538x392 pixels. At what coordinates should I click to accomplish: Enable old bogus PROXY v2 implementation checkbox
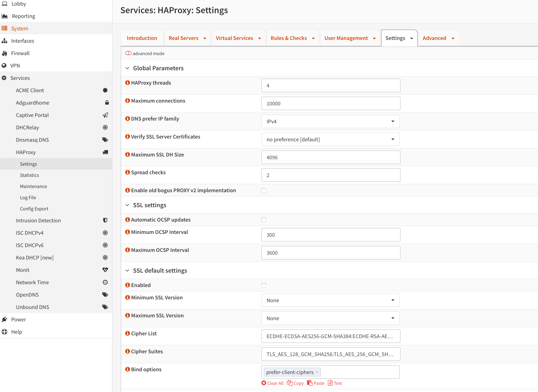pos(264,191)
